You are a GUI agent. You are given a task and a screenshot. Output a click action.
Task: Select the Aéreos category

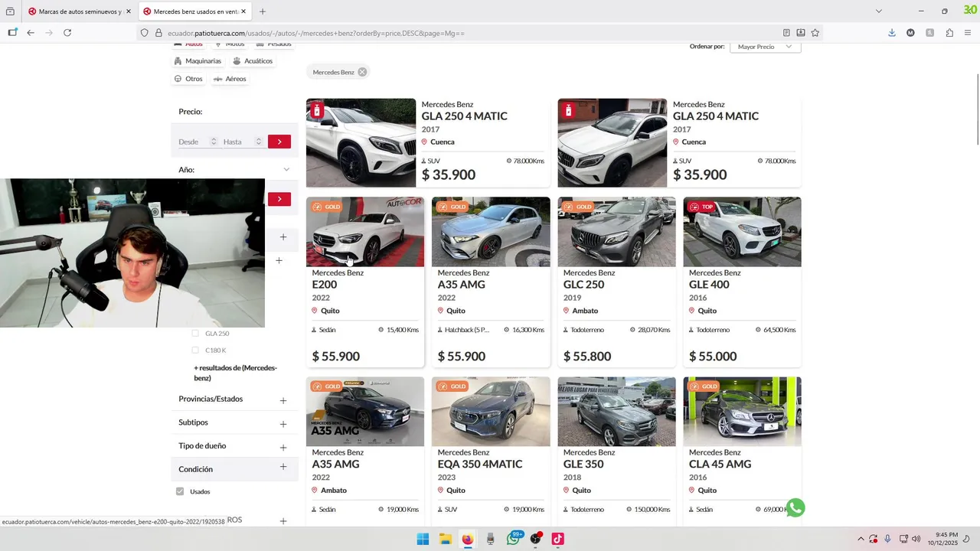[230, 79]
